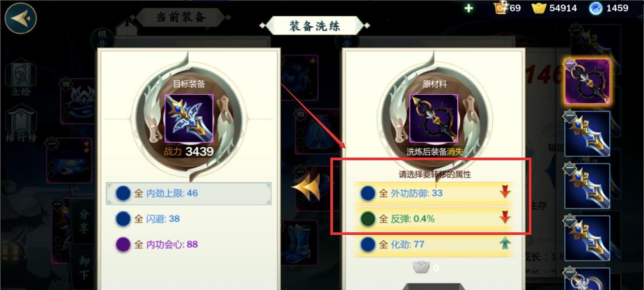Screen dimensions: 644x290
Task: Tap the gold ingot currency icon
Action: pyautogui.click(x=539, y=8)
